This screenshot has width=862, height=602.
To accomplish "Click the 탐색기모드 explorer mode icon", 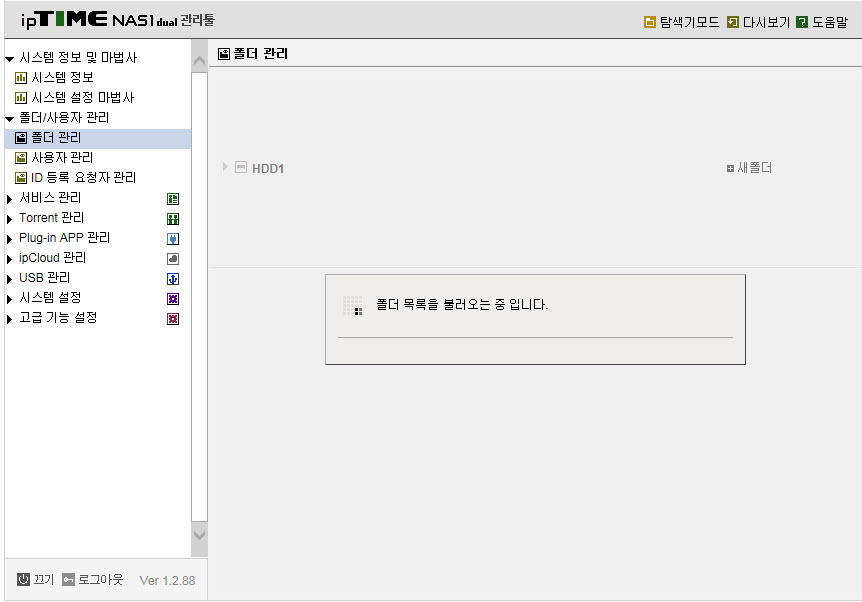I will pos(650,22).
